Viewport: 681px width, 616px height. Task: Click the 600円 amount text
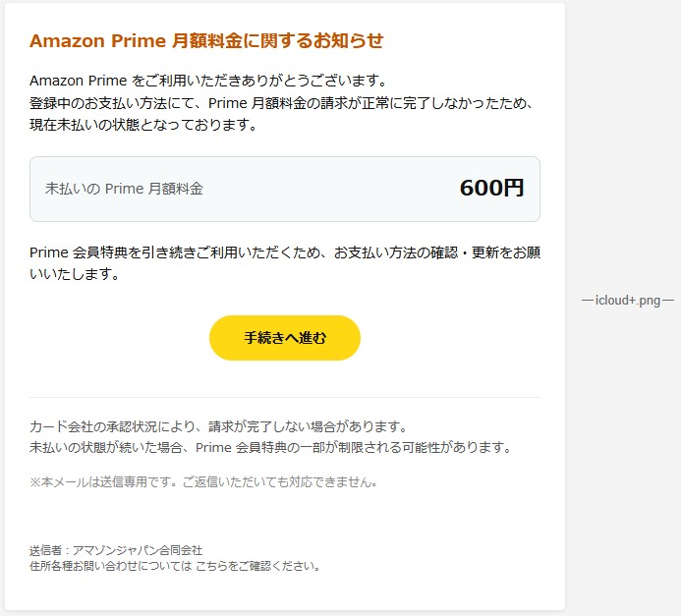491,189
